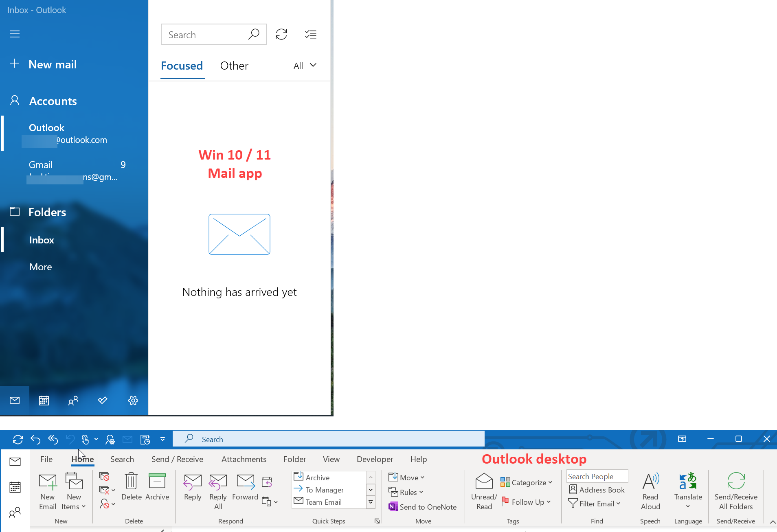Click the Address Book button
The height and width of the screenshot is (532, 777).
597,490
